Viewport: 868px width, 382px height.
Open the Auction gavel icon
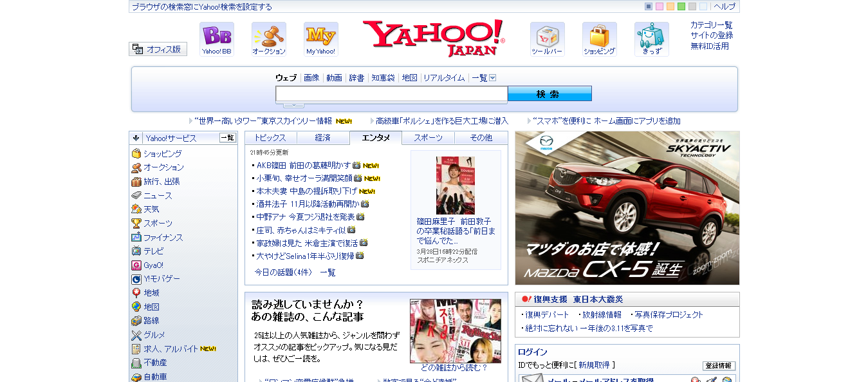pos(269,39)
